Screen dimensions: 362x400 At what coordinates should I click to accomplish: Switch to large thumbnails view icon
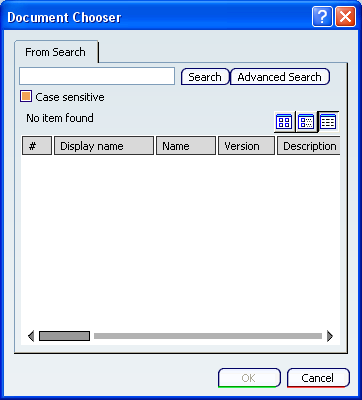pyautogui.click(x=284, y=121)
